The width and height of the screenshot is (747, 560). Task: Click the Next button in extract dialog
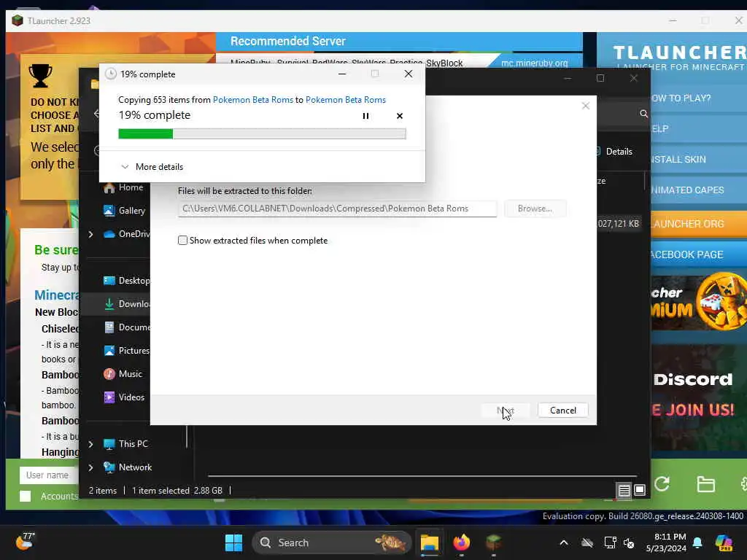(x=506, y=411)
